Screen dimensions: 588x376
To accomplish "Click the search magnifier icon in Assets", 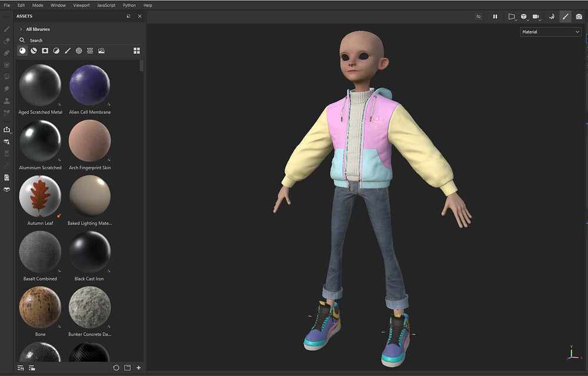I will point(22,40).
